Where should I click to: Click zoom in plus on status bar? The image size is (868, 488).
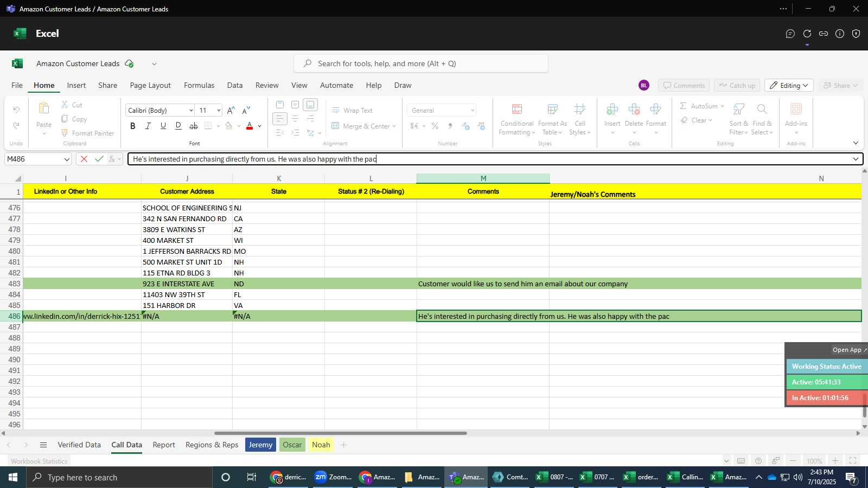tap(835, 461)
